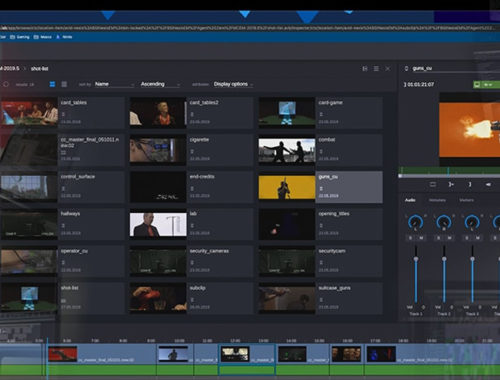Close the shot-list browse panel
The width and height of the screenshot is (500, 380).
click(388, 69)
